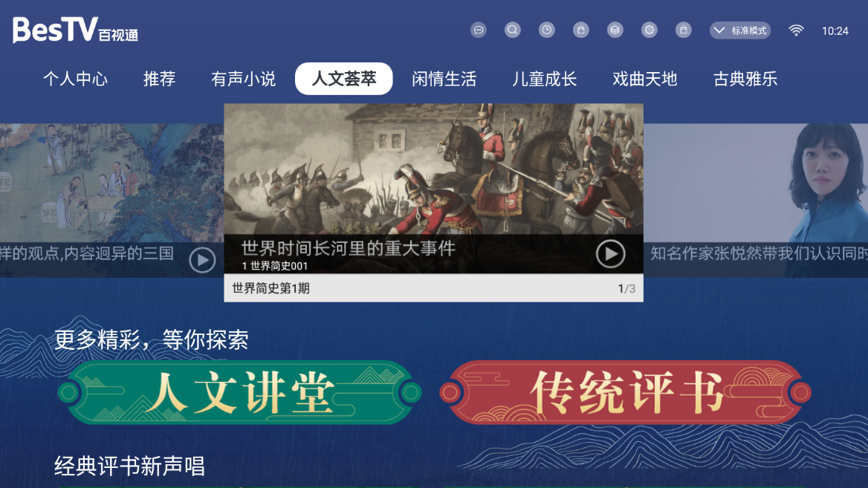Image resolution: width=868 pixels, height=488 pixels.
Task: Select the 张悦然 writer thumbnail
Action: [756, 201]
